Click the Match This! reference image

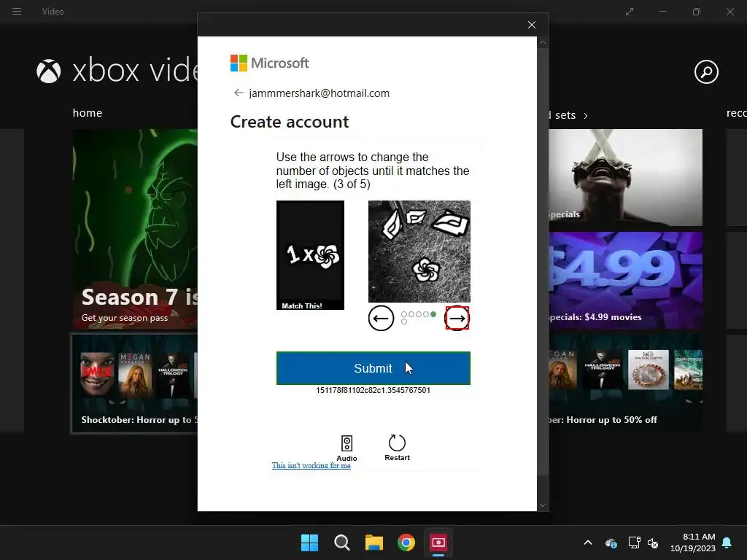tap(310, 255)
